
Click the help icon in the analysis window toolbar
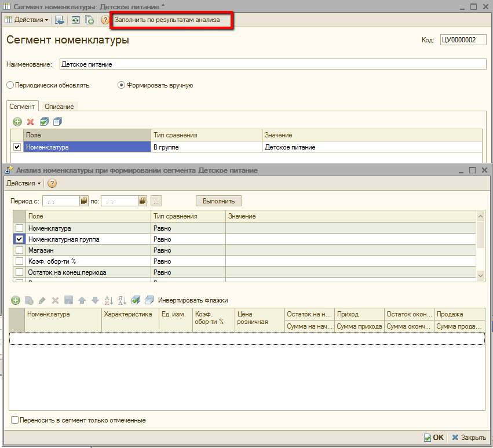click(52, 183)
